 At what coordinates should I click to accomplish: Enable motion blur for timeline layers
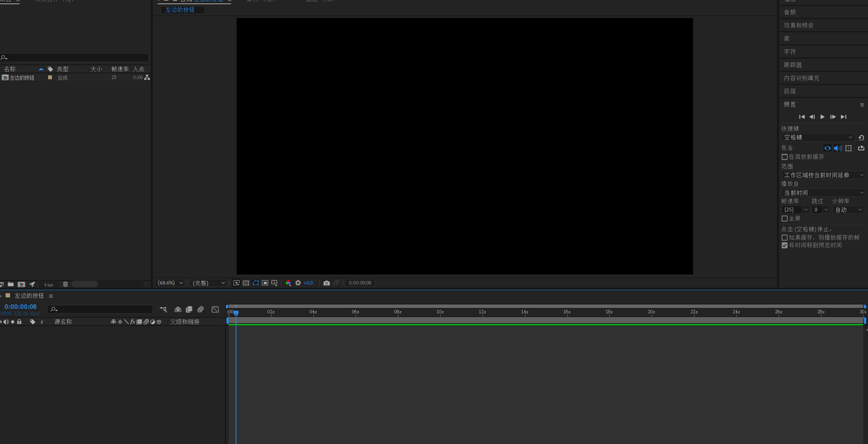click(200, 309)
